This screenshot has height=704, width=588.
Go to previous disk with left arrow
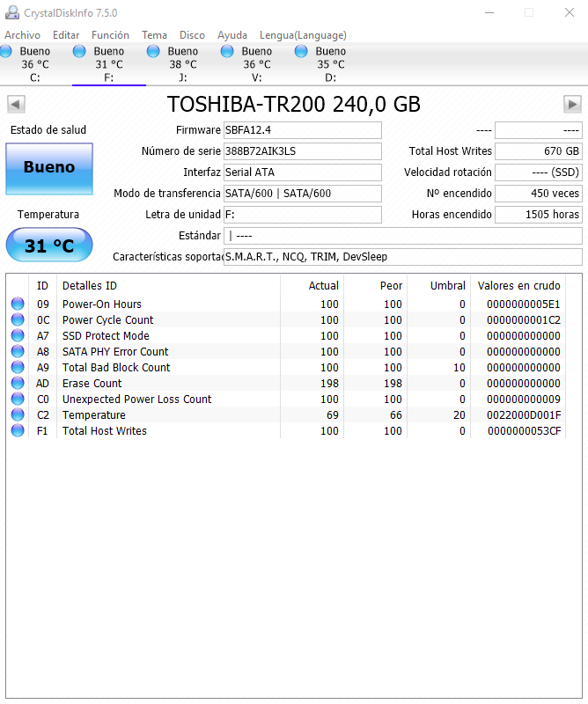16,105
